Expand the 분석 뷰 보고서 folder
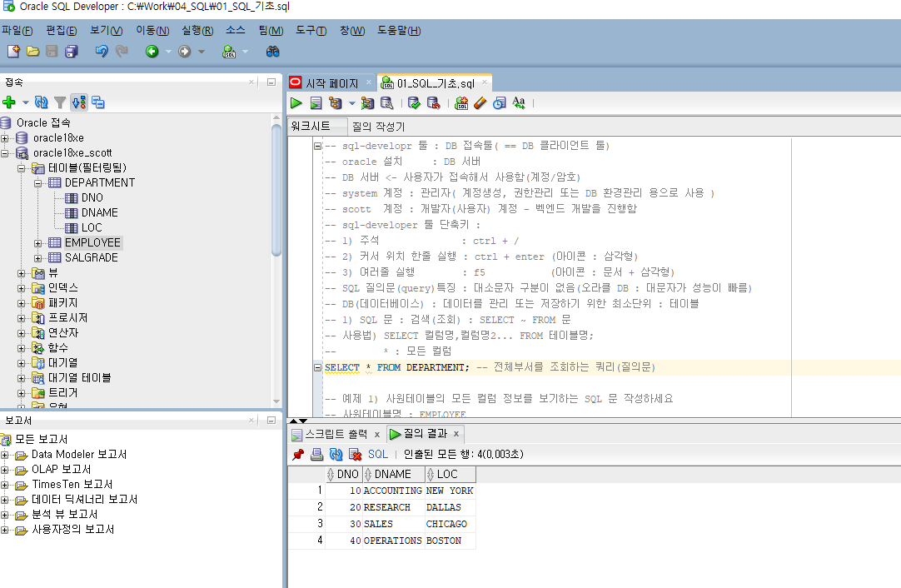Image resolution: width=901 pixels, height=588 pixels. click(x=5, y=515)
